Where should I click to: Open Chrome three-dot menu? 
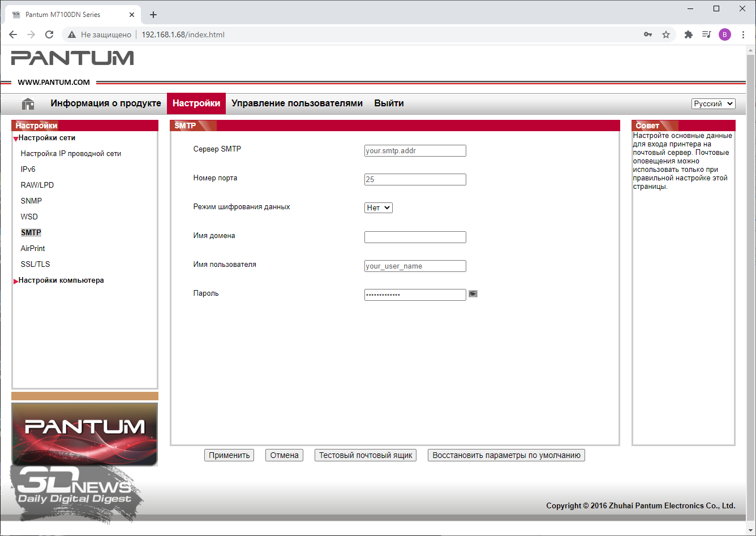click(x=743, y=34)
